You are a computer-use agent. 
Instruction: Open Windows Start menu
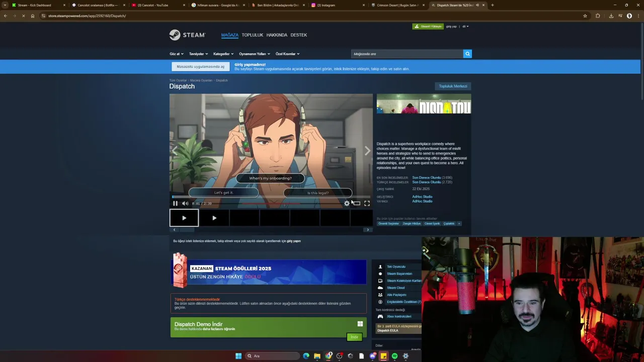238,356
